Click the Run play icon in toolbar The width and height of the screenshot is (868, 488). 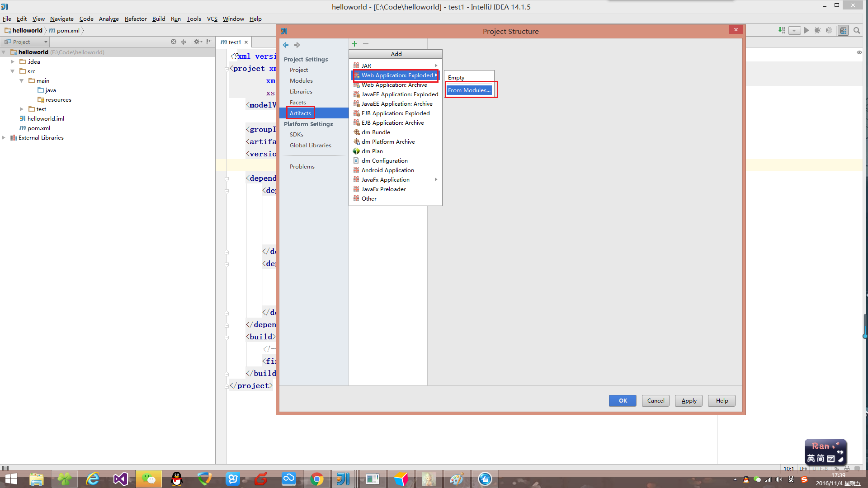click(x=807, y=30)
